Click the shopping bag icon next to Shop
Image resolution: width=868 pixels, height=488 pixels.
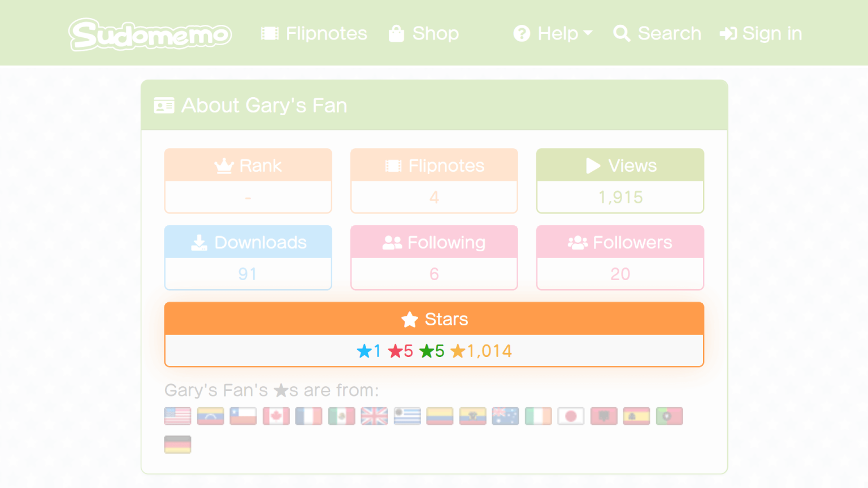point(396,33)
